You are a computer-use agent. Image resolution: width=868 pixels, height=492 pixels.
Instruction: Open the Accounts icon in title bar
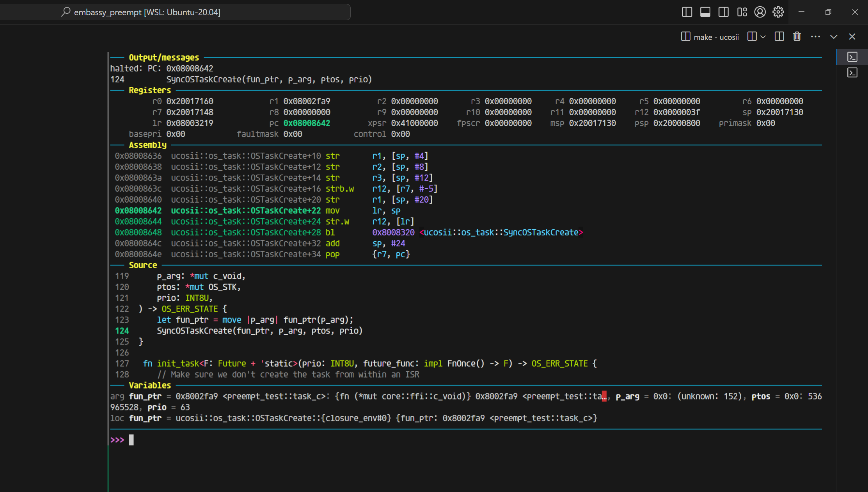tap(760, 12)
